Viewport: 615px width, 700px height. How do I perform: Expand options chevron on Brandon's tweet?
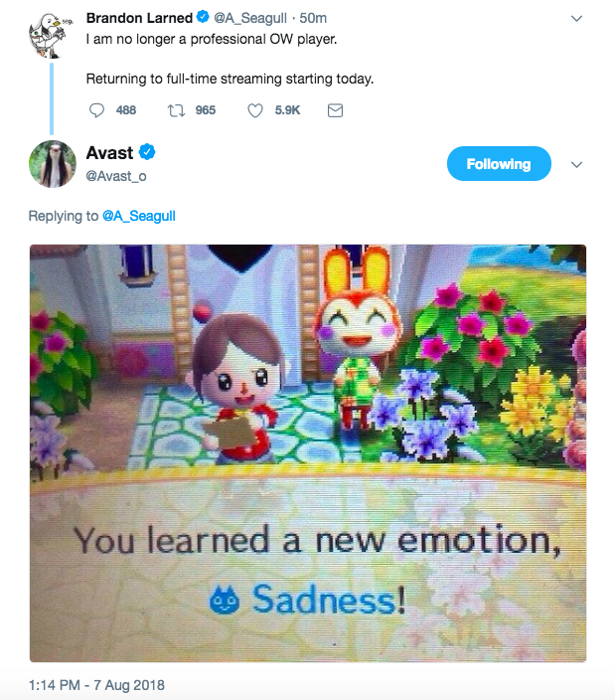click(575, 18)
